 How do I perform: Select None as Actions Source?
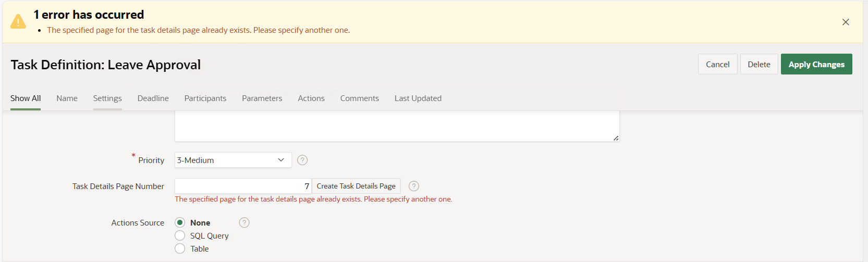[180, 223]
